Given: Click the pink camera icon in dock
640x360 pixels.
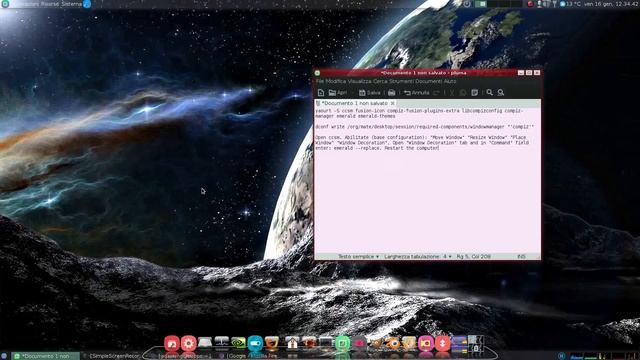Looking at the screenshot, I should [426, 343].
